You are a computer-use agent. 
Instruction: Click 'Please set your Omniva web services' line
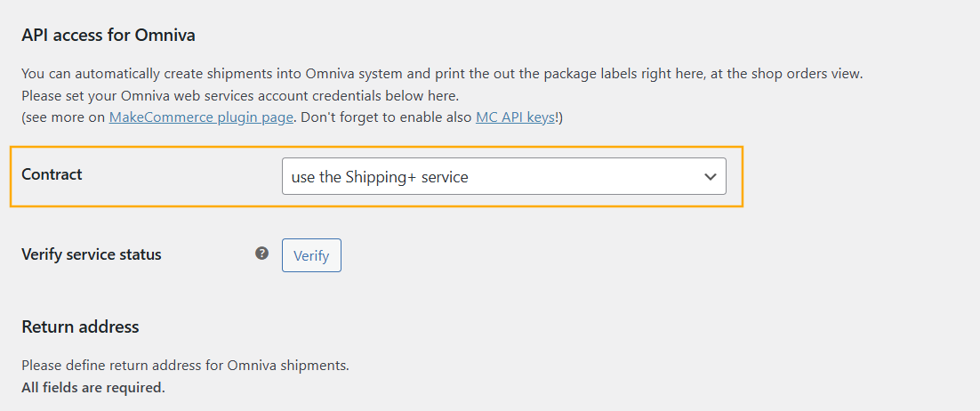pyautogui.click(x=240, y=96)
